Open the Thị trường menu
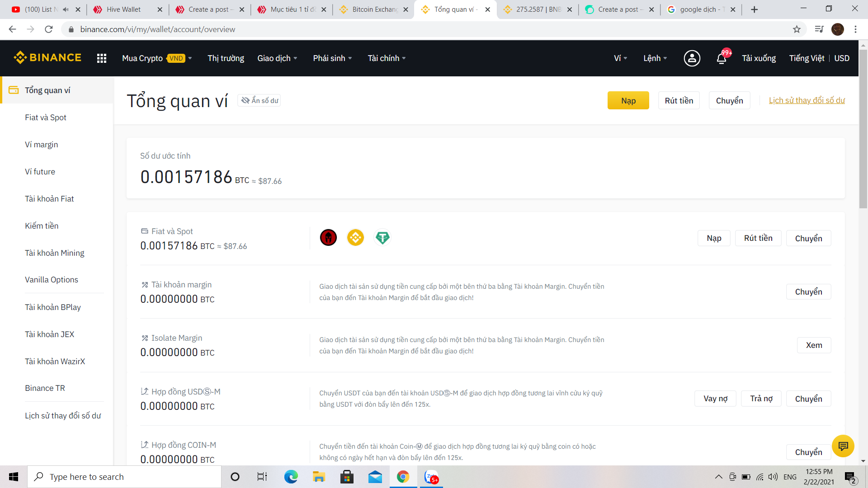The width and height of the screenshot is (868, 488). 226,58
